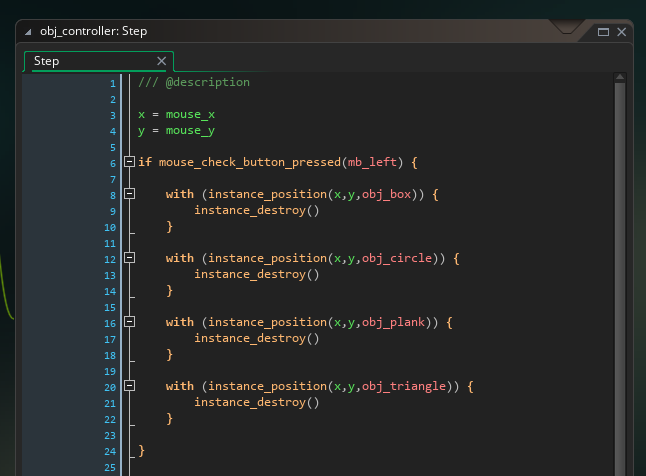This screenshot has width=646, height=476.
Task: Click mouse_x on line 3
Action: (x=190, y=115)
